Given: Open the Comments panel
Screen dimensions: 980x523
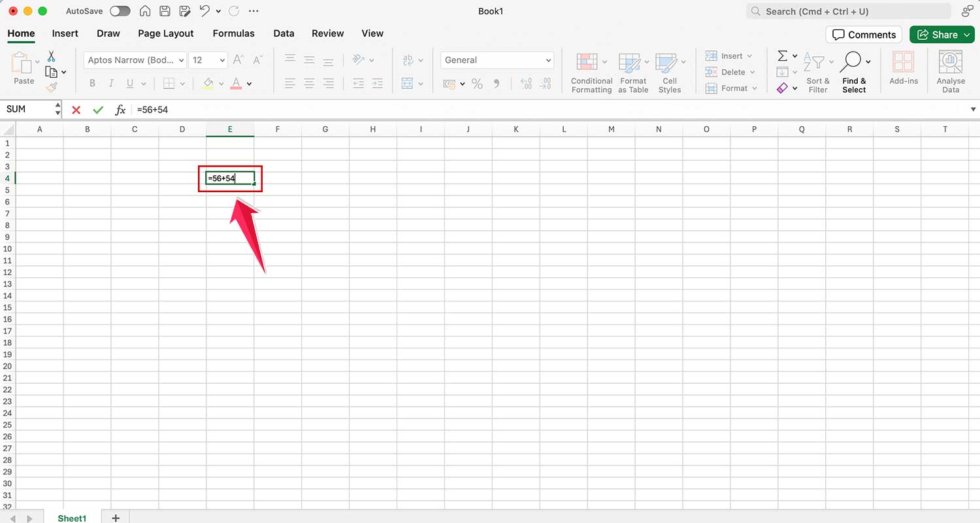Looking at the screenshot, I should point(864,35).
